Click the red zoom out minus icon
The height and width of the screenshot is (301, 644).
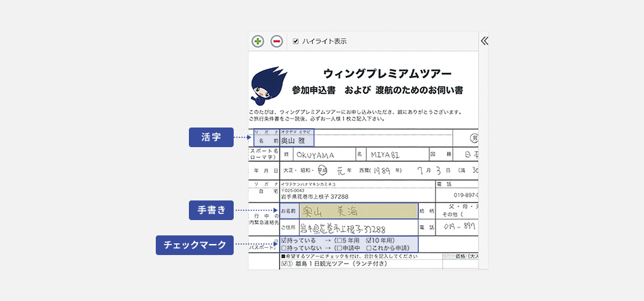(x=277, y=41)
